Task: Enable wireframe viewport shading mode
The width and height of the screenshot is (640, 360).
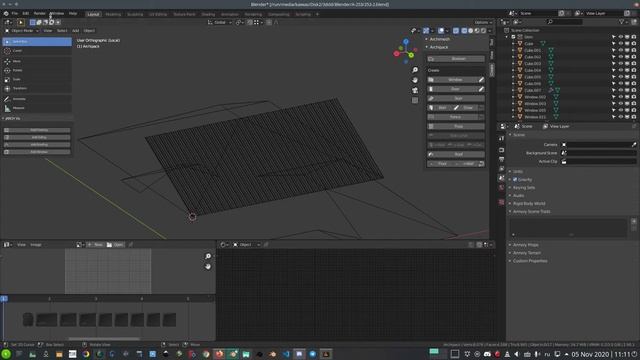Action: point(464,31)
